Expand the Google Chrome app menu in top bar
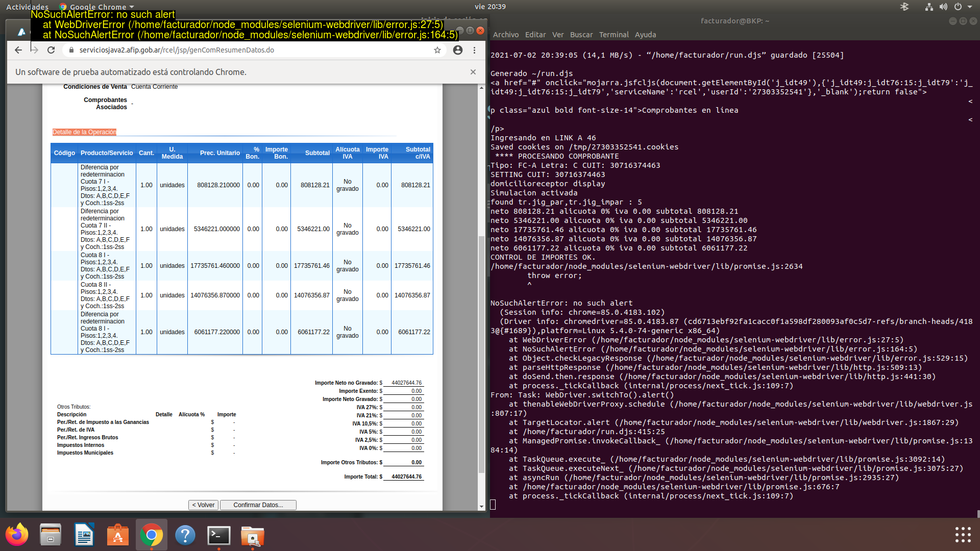 (x=97, y=7)
